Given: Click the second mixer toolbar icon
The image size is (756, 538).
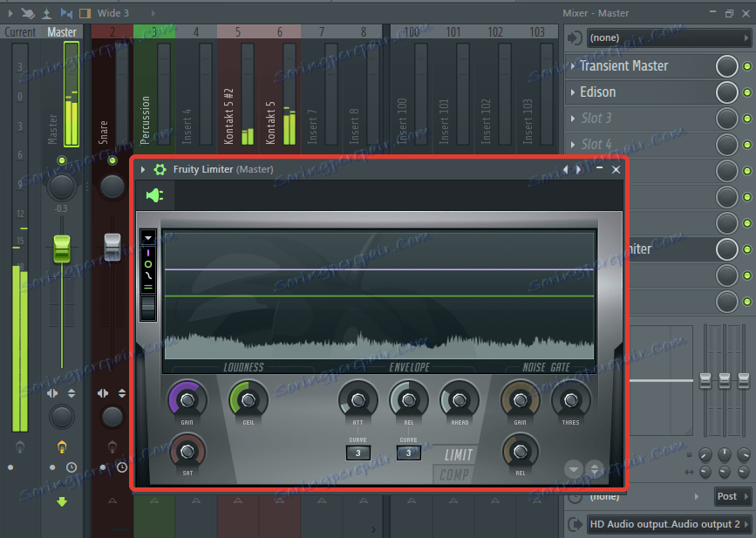Looking at the screenshot, I should point(28,13).
